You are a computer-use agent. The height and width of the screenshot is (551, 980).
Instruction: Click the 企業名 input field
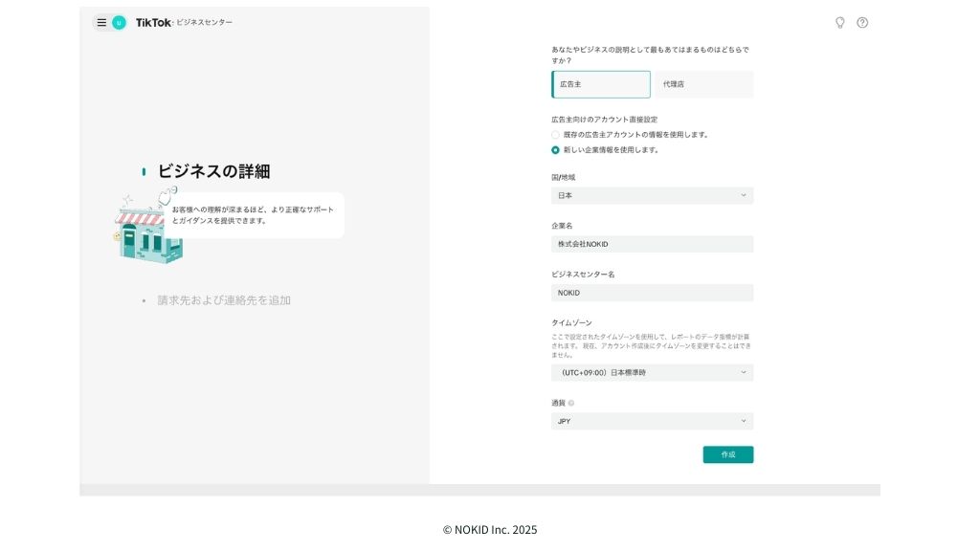[x=652, y=244]
